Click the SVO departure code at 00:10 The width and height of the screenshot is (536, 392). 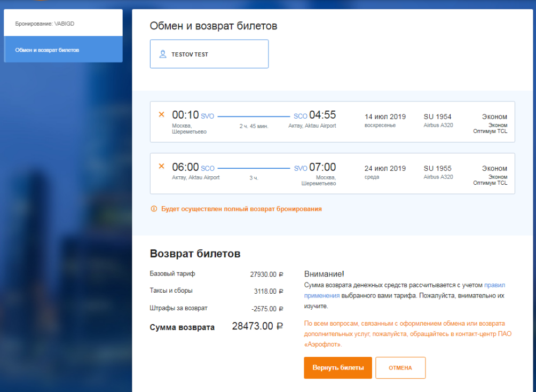(207, 116)
